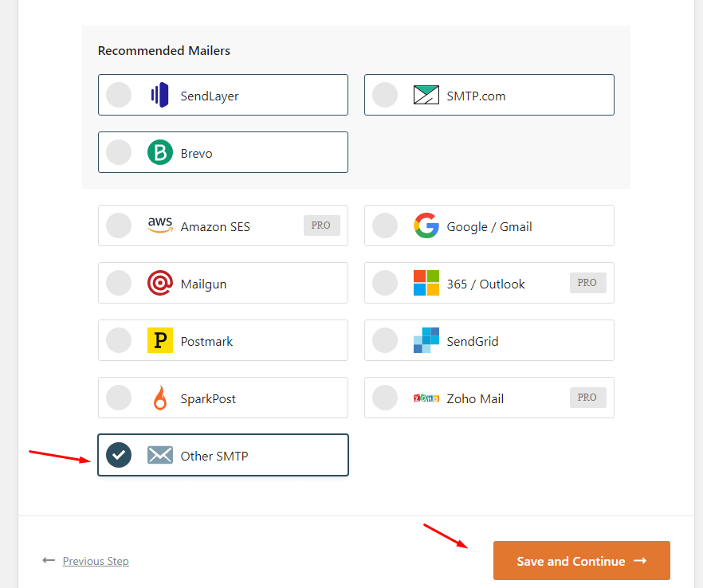The height and width of the screenshot is (588, 703).
Task: Click Save and Continue button
Action: tap(582, 560)
